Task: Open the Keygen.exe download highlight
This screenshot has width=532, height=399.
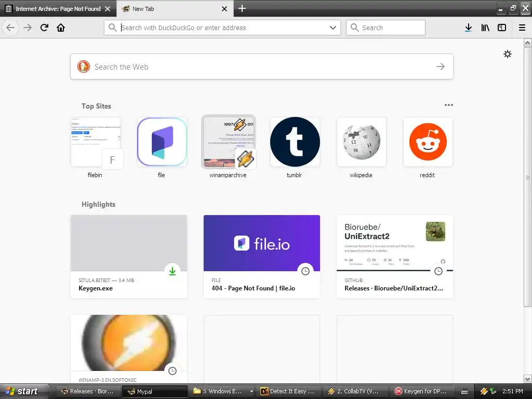Action: 129,257
